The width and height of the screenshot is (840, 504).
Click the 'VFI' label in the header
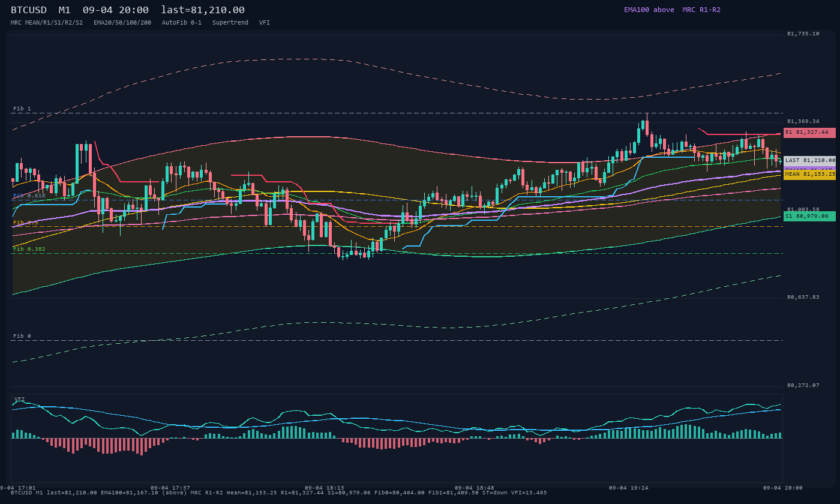click(265, 22)
